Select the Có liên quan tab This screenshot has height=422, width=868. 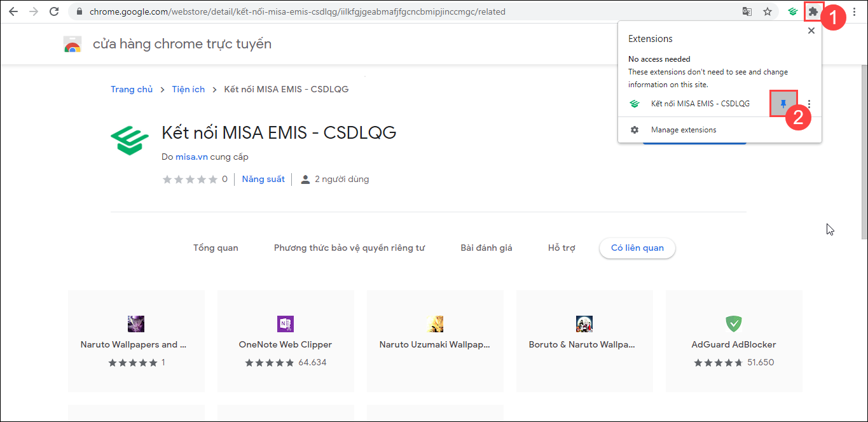637,248
